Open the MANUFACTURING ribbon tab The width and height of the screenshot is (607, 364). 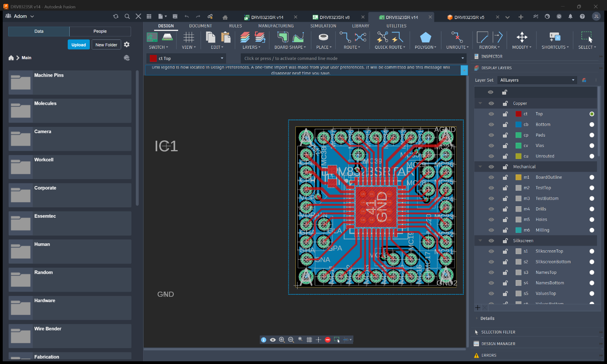[276, 26]
